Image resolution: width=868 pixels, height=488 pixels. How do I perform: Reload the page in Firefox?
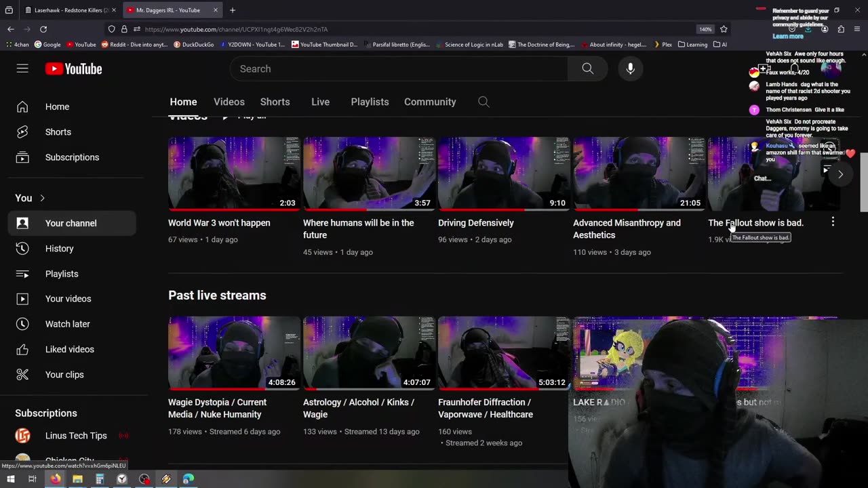pyautogui.click(x=43, y=29)
